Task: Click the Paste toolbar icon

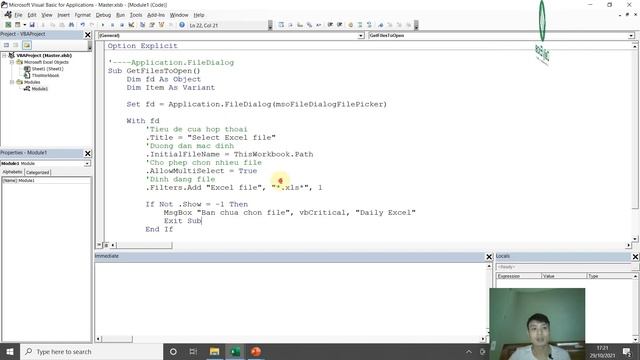Action: [x=62, y=25]
